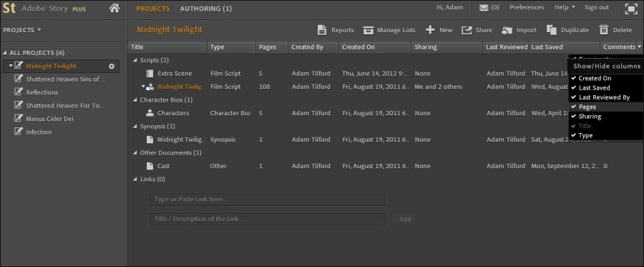Sort by the Title column header

167,47
